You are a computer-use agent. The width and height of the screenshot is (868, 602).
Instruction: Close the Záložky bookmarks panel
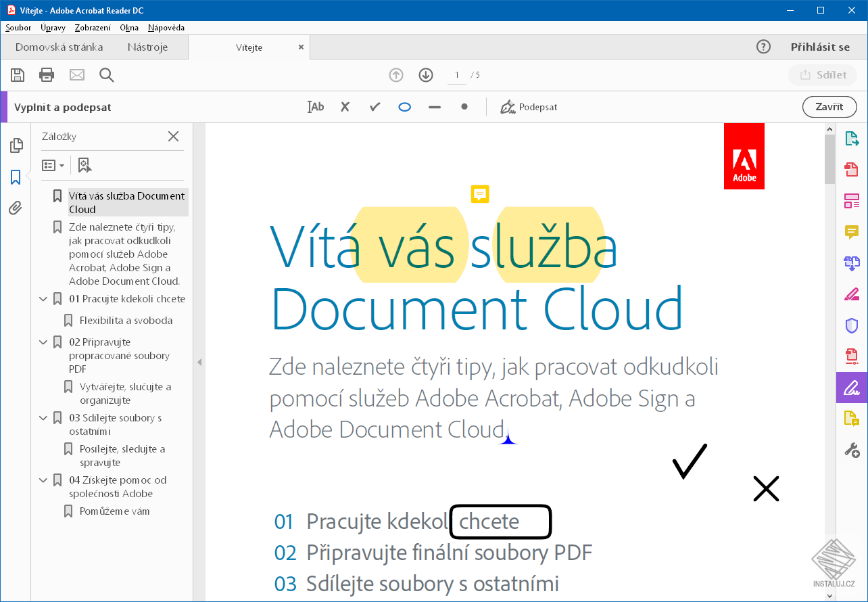(174, 136)
